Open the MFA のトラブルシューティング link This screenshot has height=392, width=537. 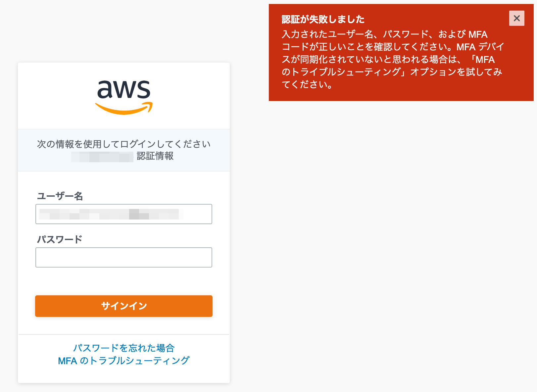click(x=123, y=361)
